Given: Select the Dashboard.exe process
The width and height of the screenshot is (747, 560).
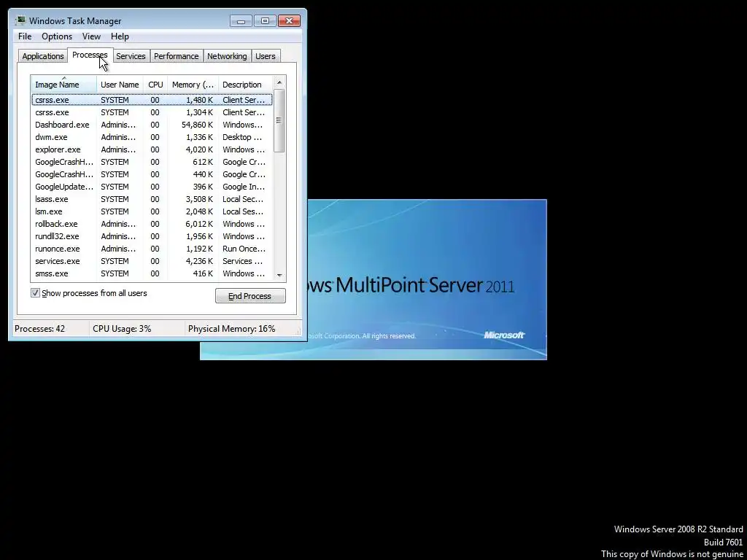Looking at the screenshot, I should (x=152, y=125).
